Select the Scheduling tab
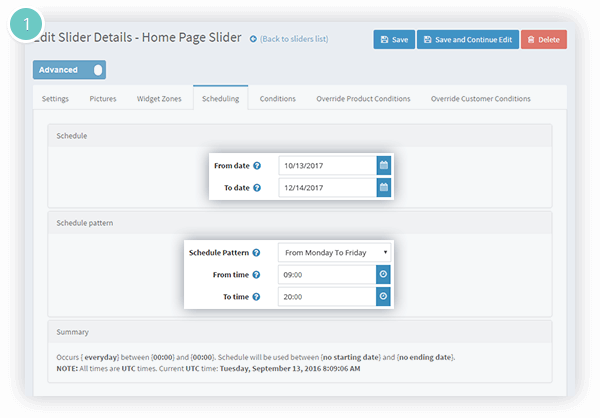 point(220,99)
